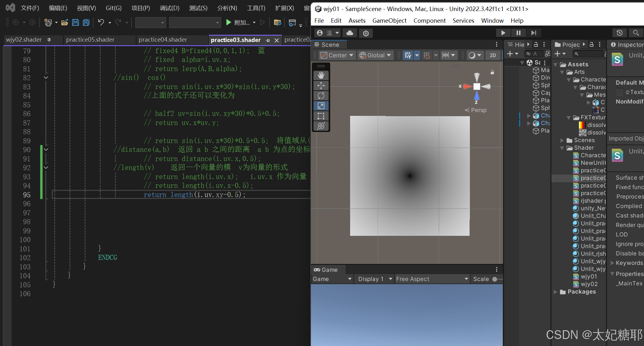Image resolution: width=644 pixels, height=346 pixels.
Task: Toggle the scene grid visibility button
Action: click(408, 55)
